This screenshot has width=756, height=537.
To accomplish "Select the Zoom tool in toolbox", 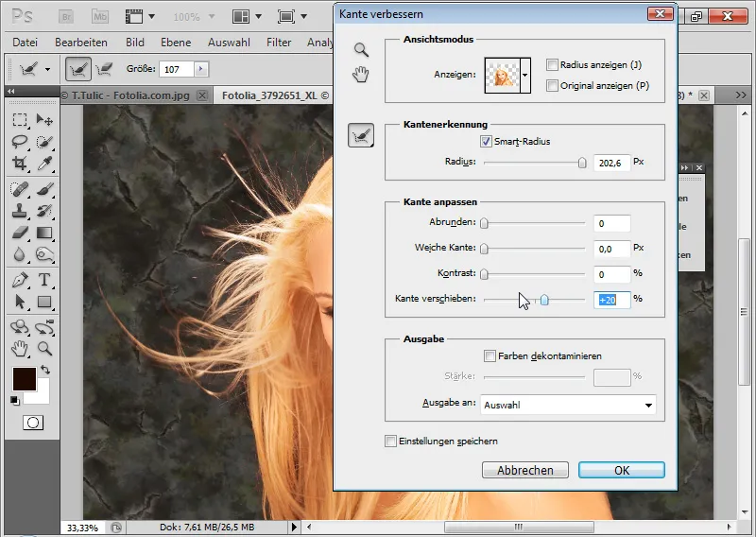I will [44, 348].
